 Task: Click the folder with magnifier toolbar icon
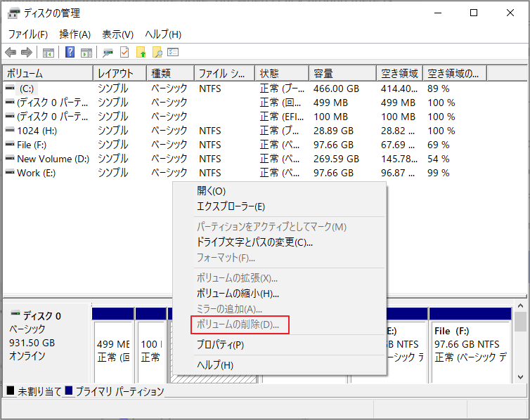157,53
